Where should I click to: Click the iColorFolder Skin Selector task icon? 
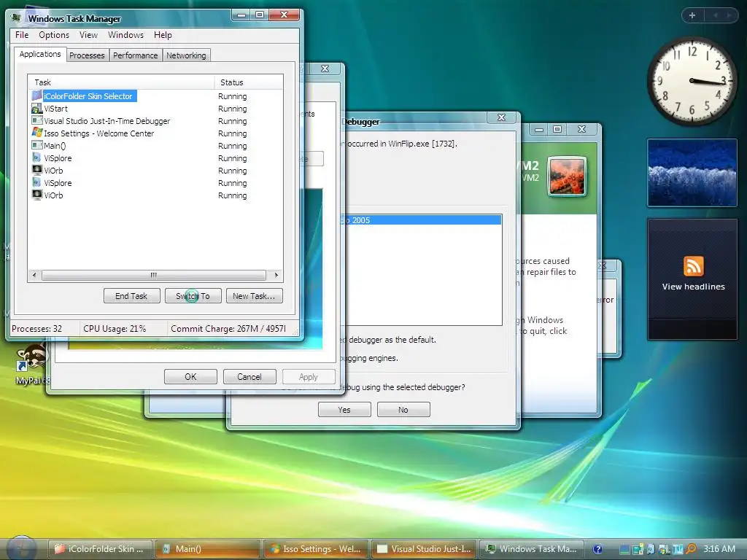coord(36,96)
